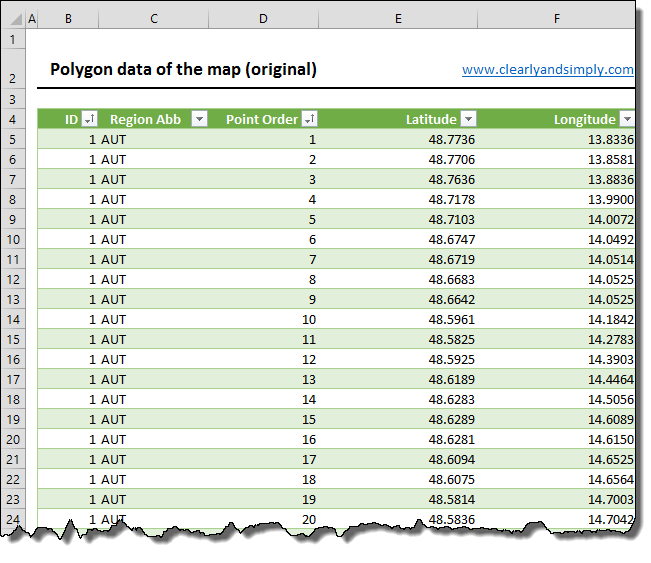Select Point Order cell with value 19

click(263, 499)
